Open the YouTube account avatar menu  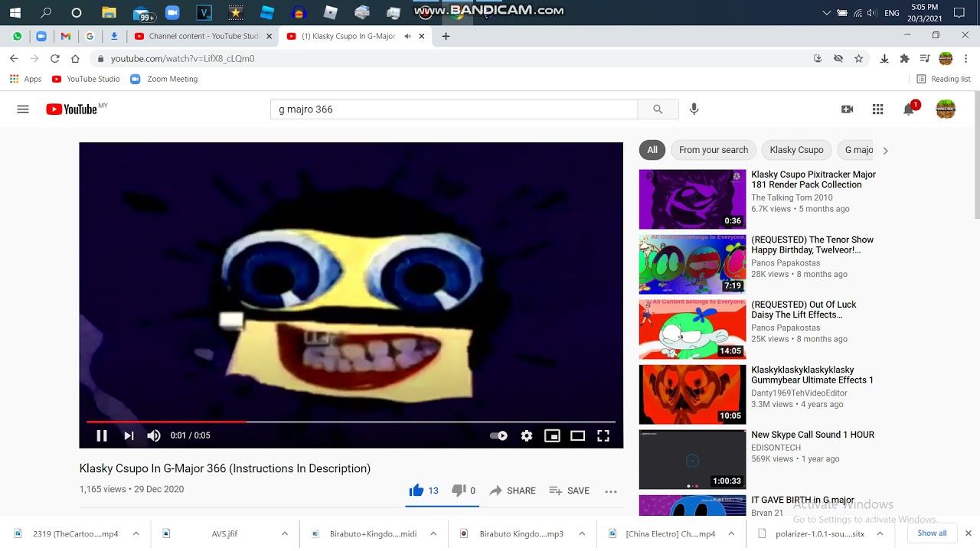click(x=946, y=109)
